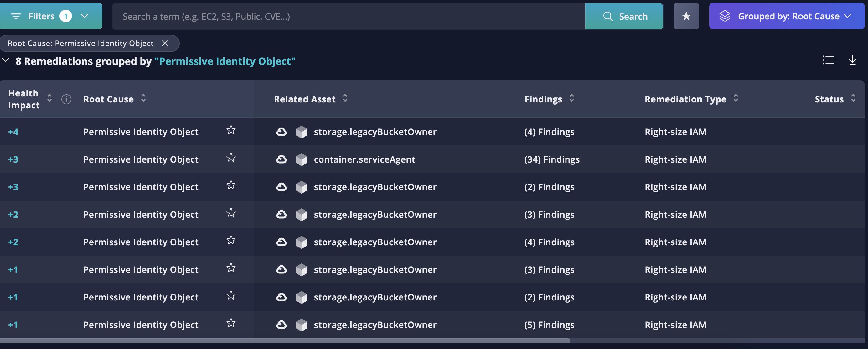Click the Status column header

[x=829, y=99]
